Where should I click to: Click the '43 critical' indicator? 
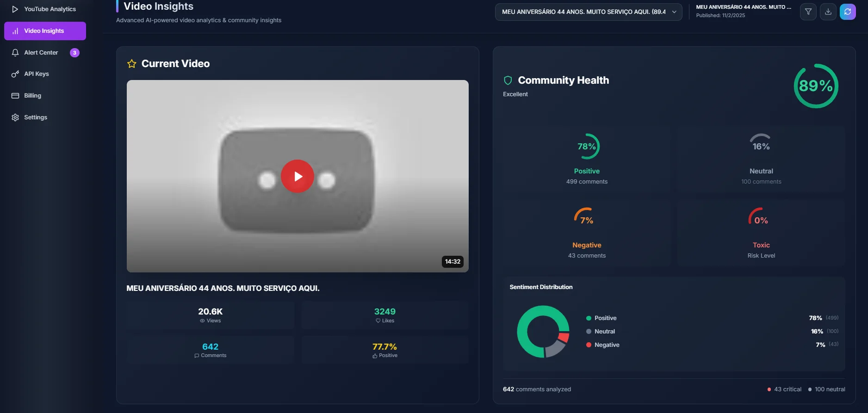click(x=784, y=389)
